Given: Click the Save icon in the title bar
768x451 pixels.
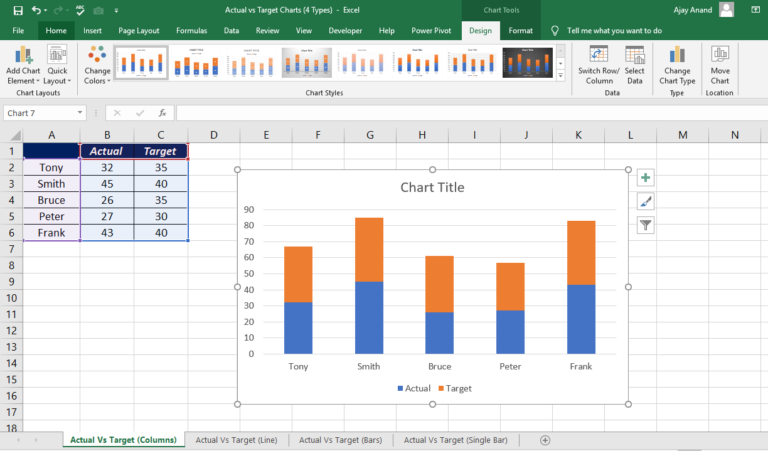Looking at the screenshot, I should coord(18,10).
